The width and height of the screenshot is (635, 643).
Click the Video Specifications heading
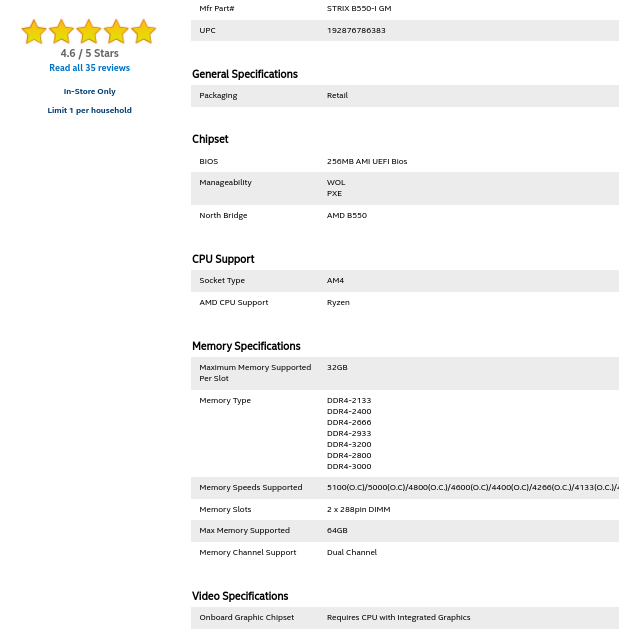tap(240, 596)
